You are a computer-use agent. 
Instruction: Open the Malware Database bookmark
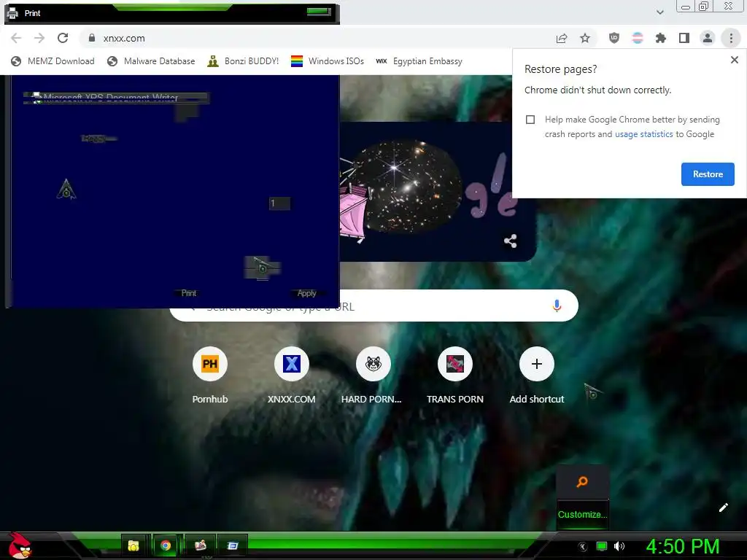click(152, 61)
